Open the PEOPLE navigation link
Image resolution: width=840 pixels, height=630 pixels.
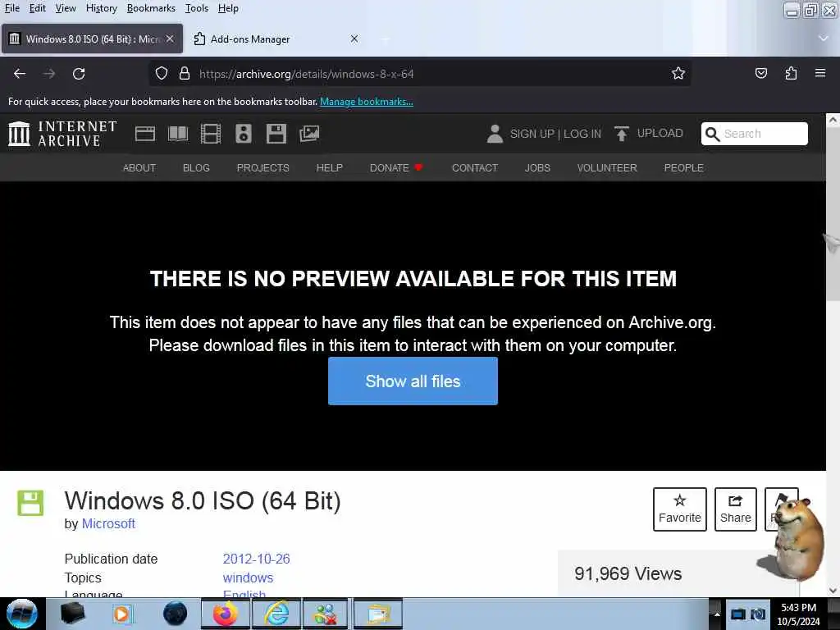point(683,167)
